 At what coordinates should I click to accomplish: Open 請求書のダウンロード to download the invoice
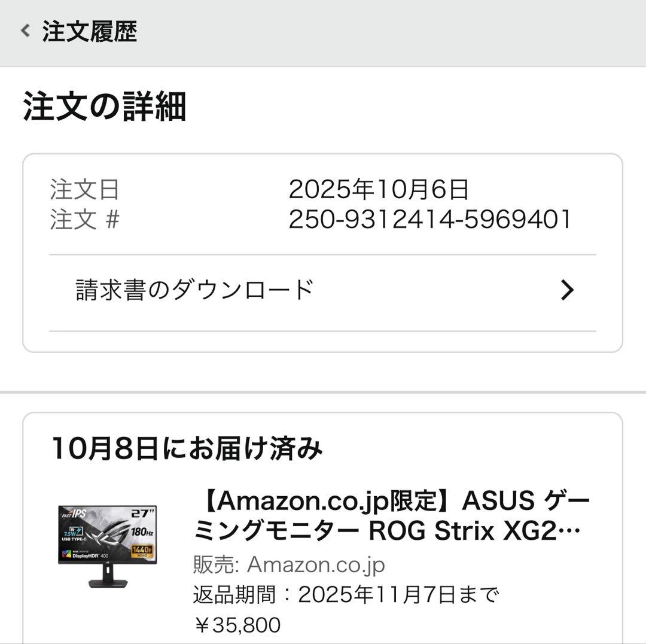click(x=193, y=289)
